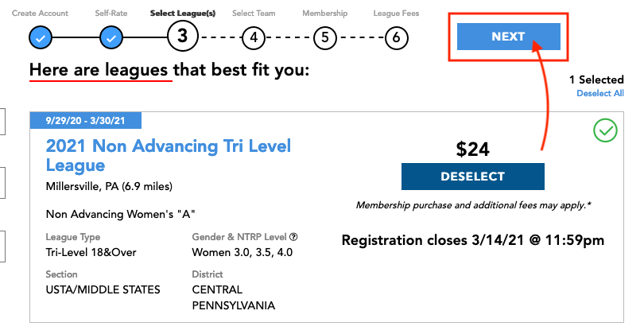
Task: Click the completed Self-Rate step checkmark
Action: pos(111,37)
